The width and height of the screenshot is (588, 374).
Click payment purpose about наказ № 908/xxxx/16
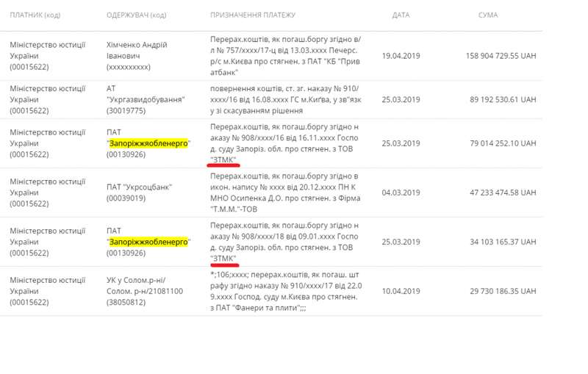[284, 143]
